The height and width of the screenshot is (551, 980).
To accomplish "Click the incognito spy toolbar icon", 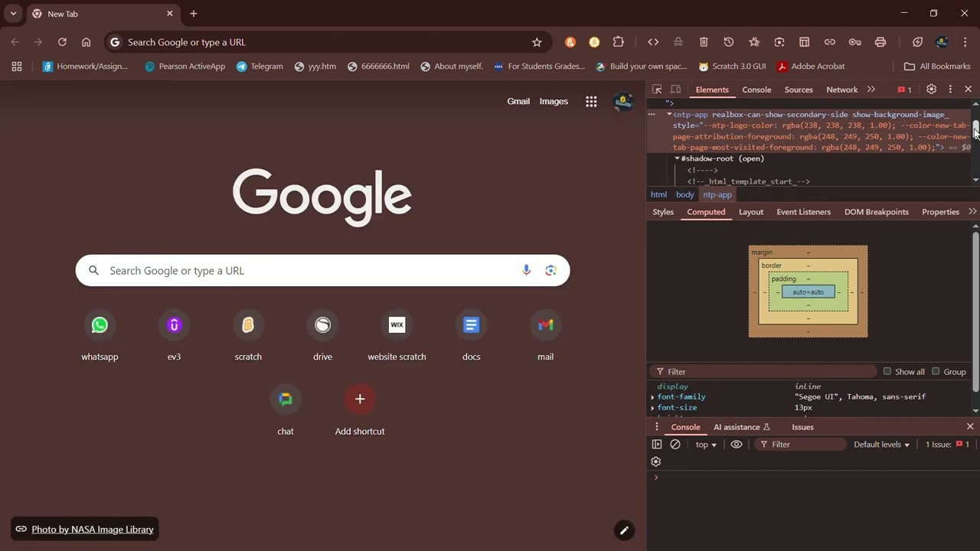I will click(678, 42).
